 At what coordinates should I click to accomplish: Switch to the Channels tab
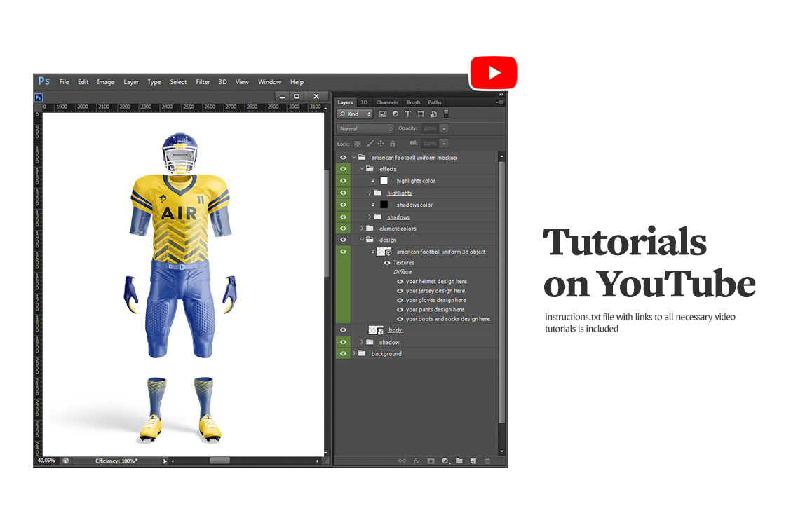(387, 102)
